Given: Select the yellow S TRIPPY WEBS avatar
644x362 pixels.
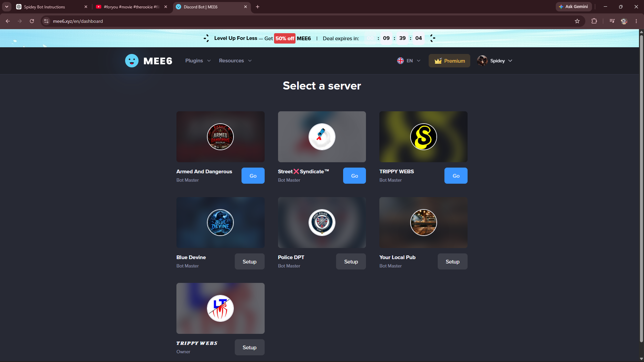Looking at the screenshot, I should 423,137.
